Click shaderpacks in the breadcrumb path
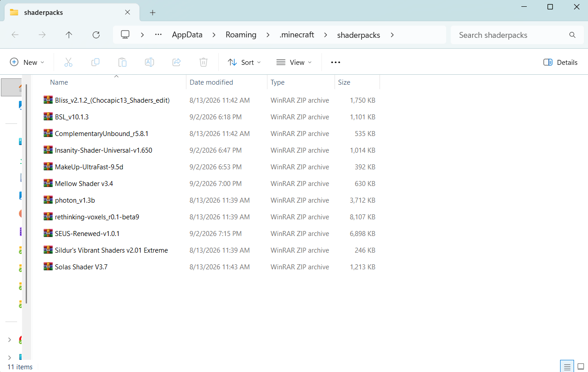588x372 pixels. tap(359, 35)
